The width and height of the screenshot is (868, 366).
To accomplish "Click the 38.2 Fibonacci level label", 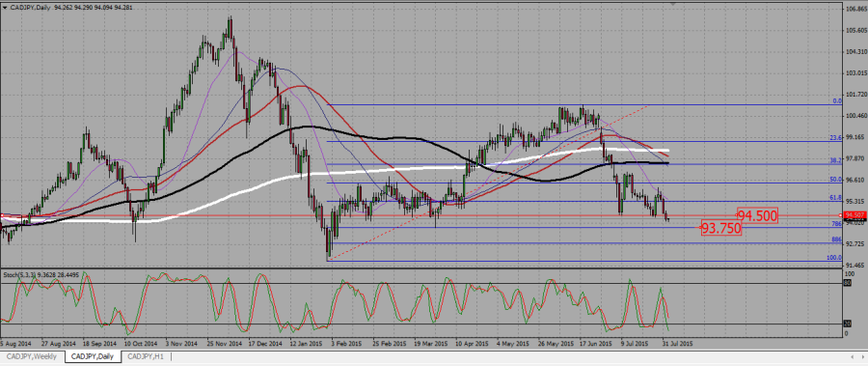I will pos(836,160).
